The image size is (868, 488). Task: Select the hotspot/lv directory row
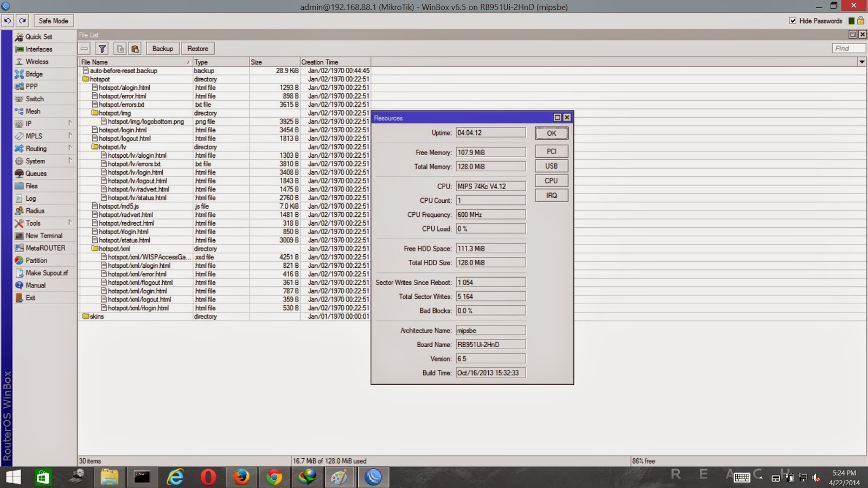pos(225,147)
